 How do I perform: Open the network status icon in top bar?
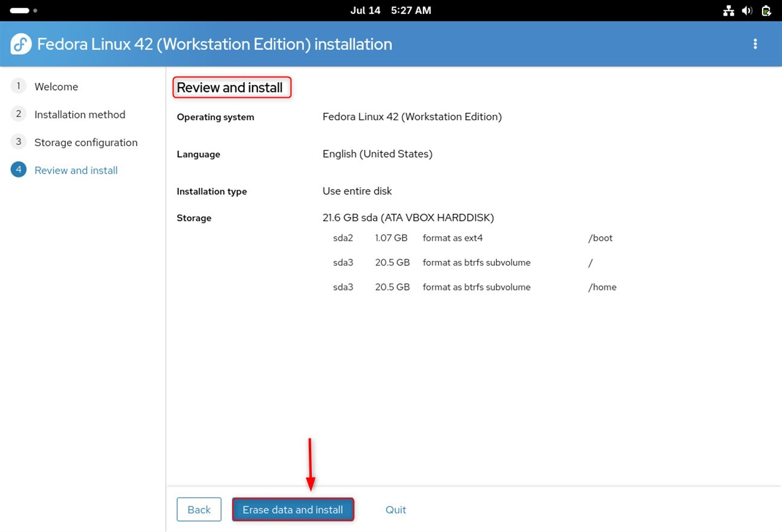point(728,10)
